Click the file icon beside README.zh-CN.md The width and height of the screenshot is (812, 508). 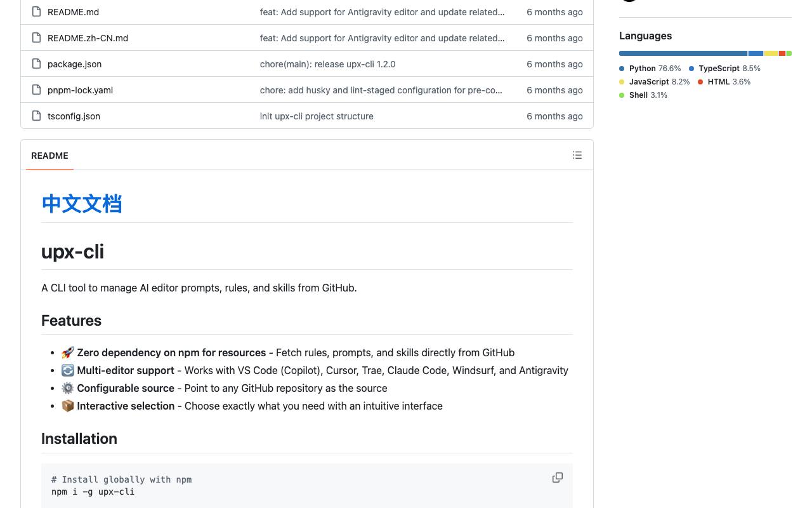pos(36,37)
